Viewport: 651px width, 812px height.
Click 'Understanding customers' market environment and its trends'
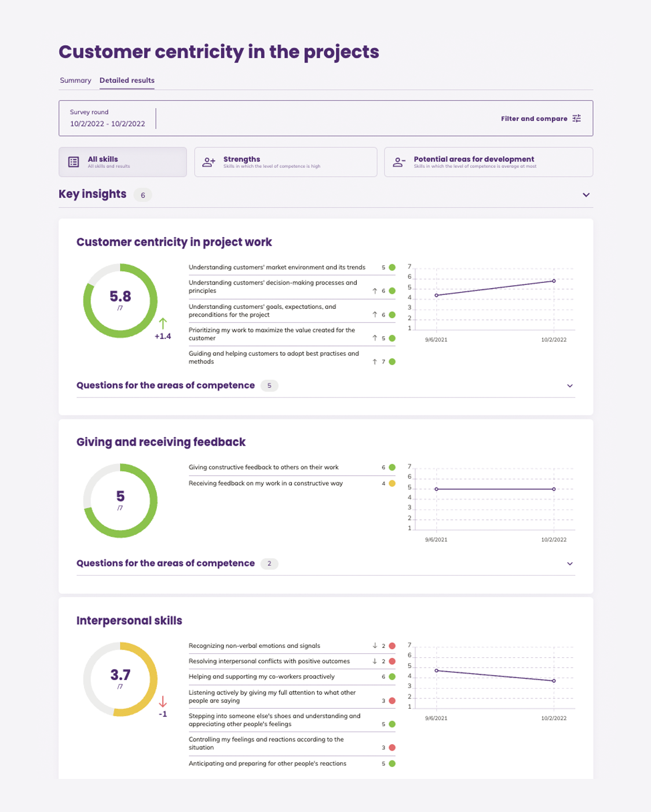click(x=277, y=268)
